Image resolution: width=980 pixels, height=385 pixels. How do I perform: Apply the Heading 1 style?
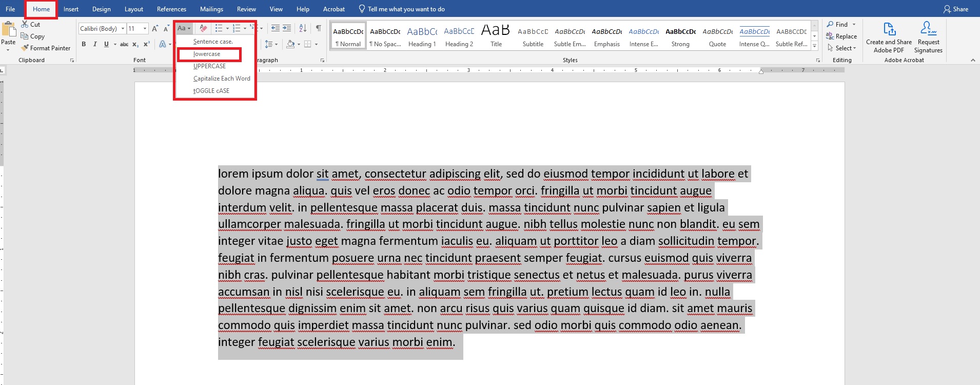[422, 35]
